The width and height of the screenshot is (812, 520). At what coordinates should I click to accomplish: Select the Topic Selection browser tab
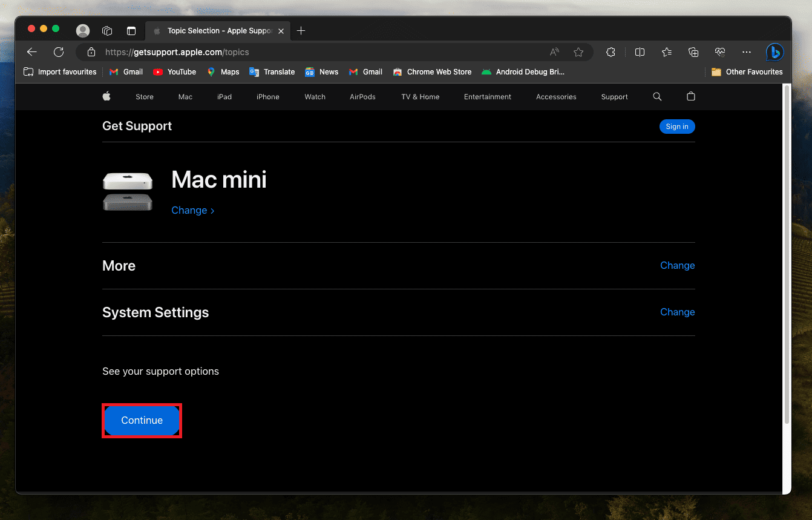[218, 31]
